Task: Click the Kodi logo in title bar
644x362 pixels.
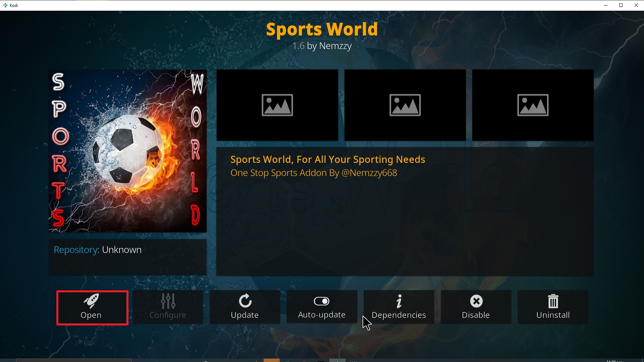Action: point(5,5)
